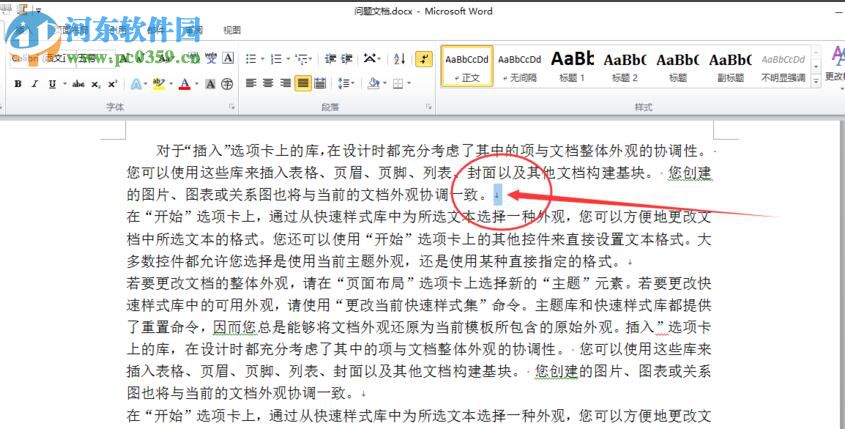
Task: Apply character shading
Action: (210, 84)
